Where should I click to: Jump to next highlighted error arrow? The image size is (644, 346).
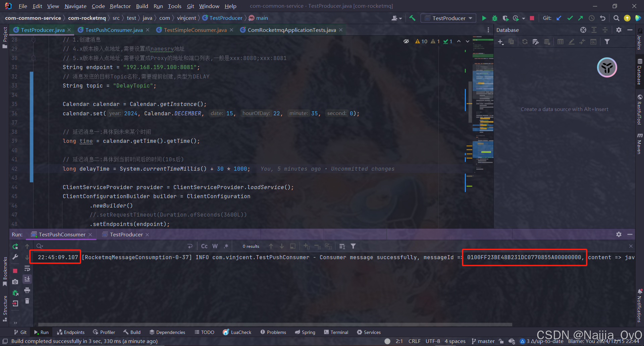(467, 41)
